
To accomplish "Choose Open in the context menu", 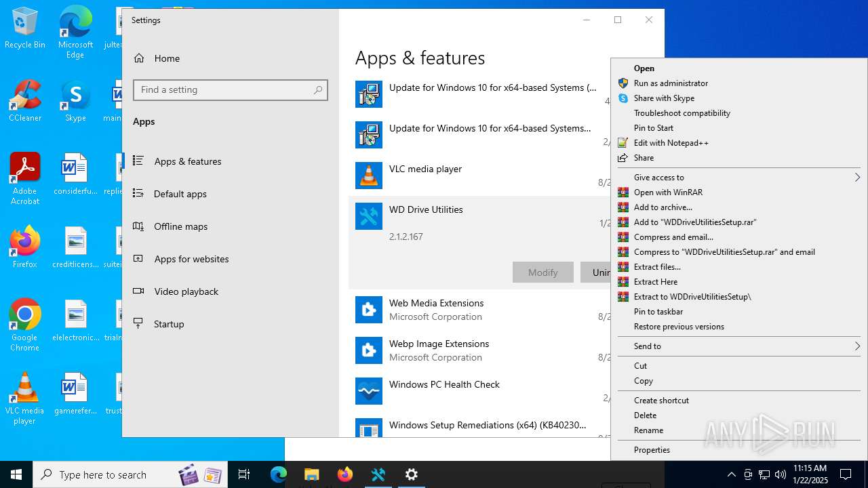I will tap(739, 68).
